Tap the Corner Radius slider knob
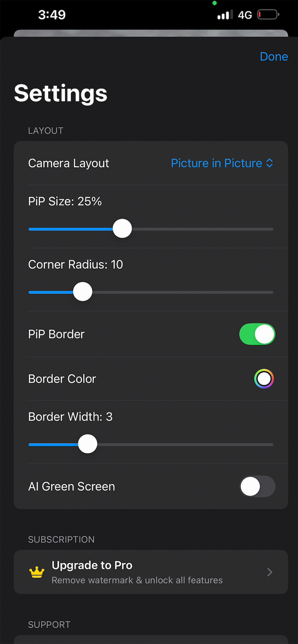The width and height of the screenshot is (298, 644). coord(83,292)
